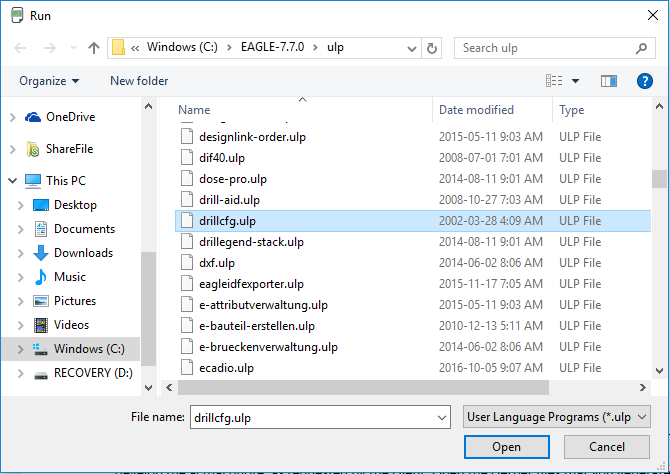Click the Up one level arrow

click(x=94, y=48)
